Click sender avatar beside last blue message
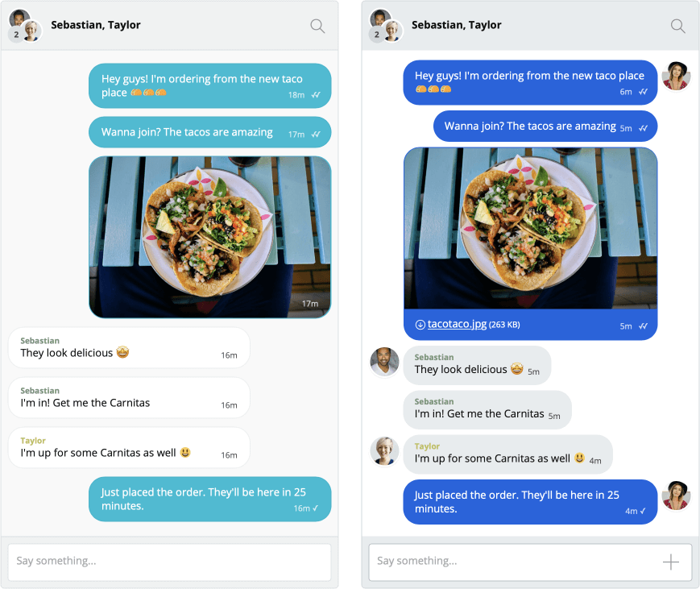This screenshot has width=700, height=589. [677, 496]
